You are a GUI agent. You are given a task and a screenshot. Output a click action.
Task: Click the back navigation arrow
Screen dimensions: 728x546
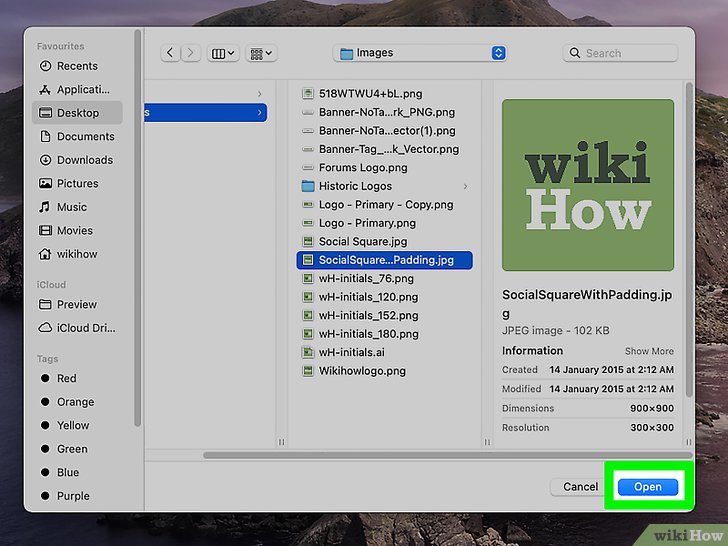pyautogui.click(x=170, y=53)
